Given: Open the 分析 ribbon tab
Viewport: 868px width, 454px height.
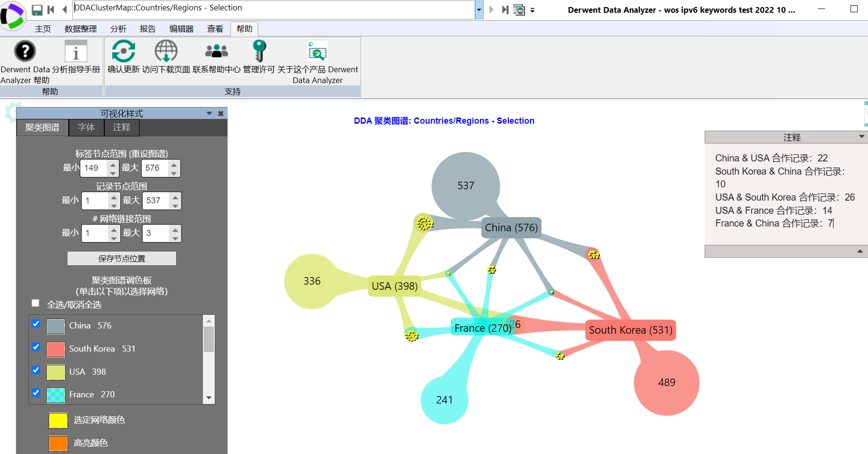Looking at the screenshot, I should (118, 28).
